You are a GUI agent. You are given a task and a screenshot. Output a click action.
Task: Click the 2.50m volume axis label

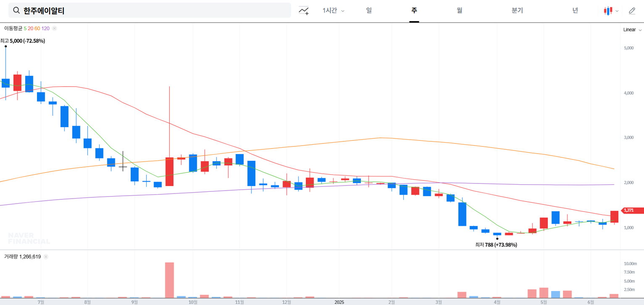tap(628, 289)
